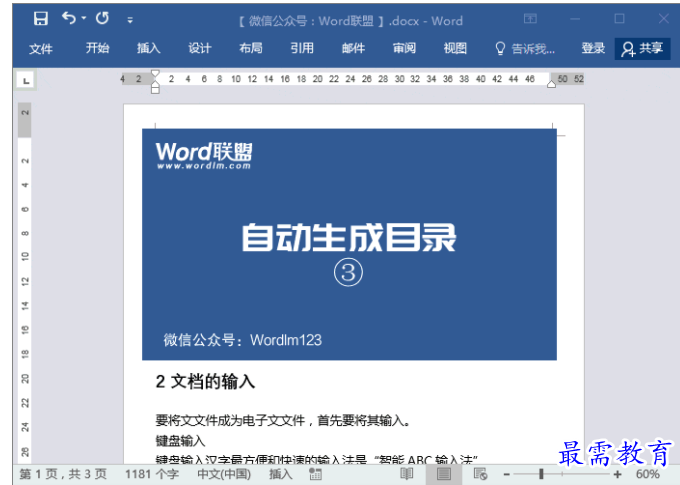Click the vertical ruler on the left

tap(25, 281)
